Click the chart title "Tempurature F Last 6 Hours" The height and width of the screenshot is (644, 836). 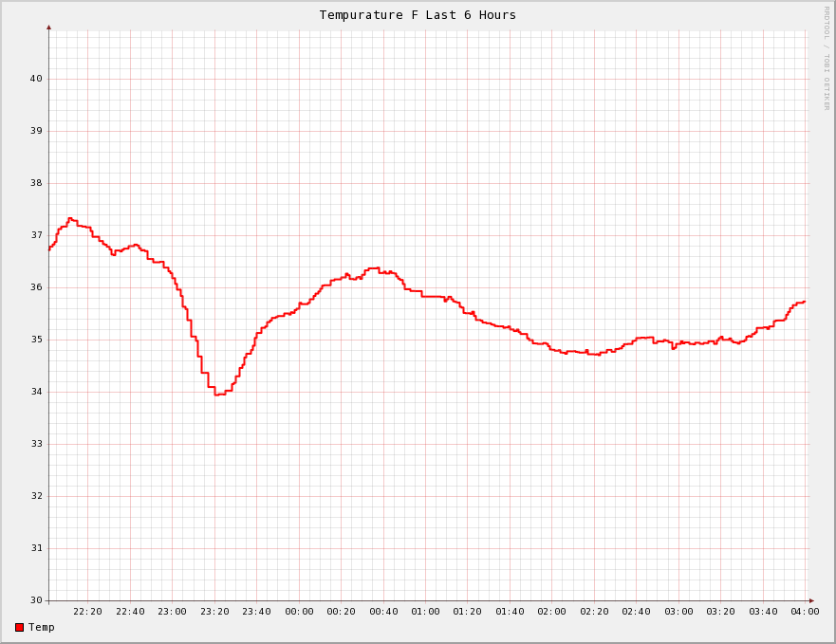(x=418, y=14)
